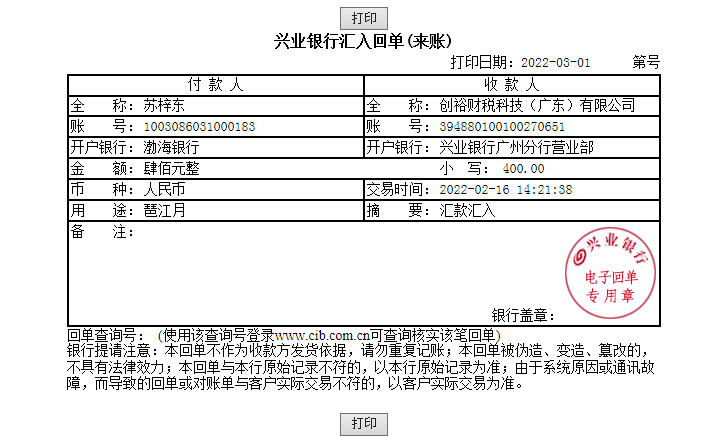Click the 银行提请注意 notice paragraph
This screenshot has width=721, height=440.
360,367
